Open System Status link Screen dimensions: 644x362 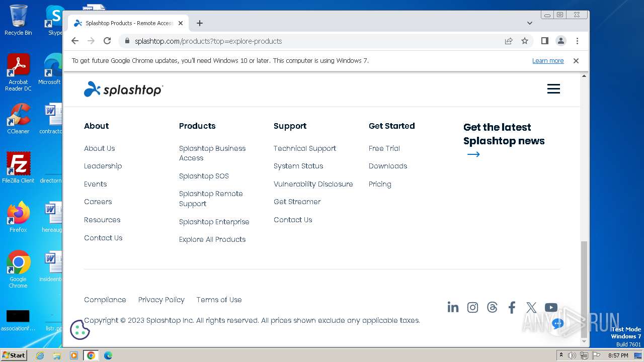pos(298,166)
